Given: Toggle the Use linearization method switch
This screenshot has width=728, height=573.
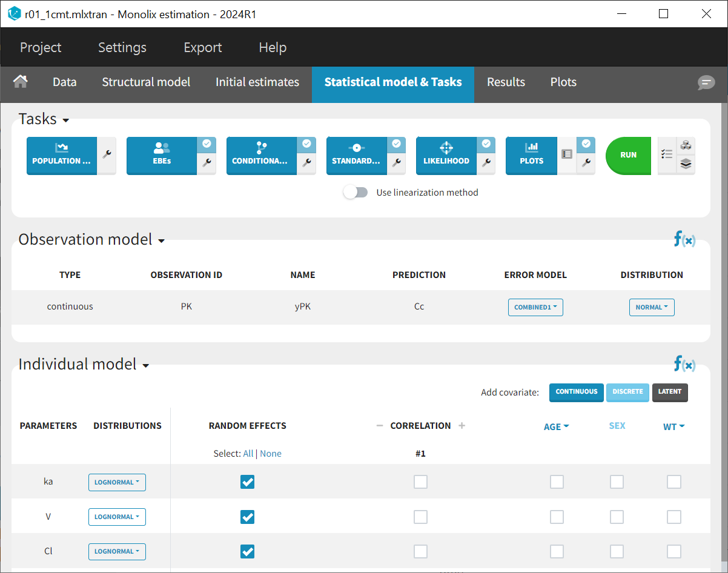Looking at the screenshot, I should pos(356,193).
